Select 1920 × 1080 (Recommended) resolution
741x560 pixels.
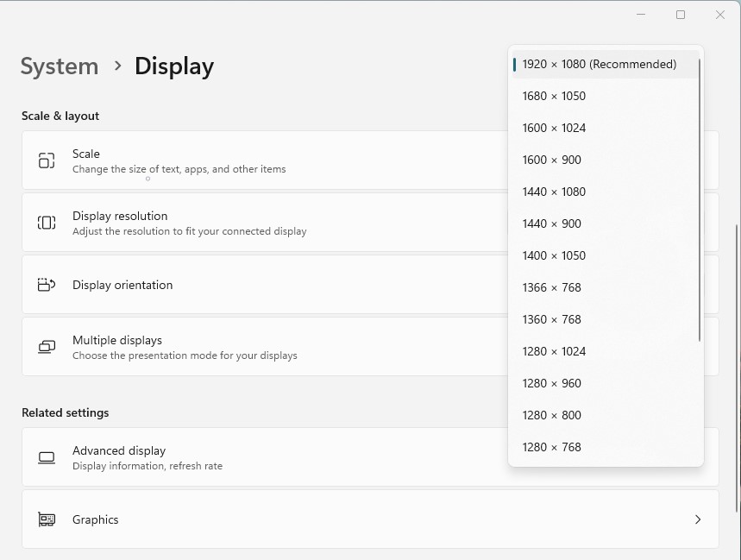point(600,64)
